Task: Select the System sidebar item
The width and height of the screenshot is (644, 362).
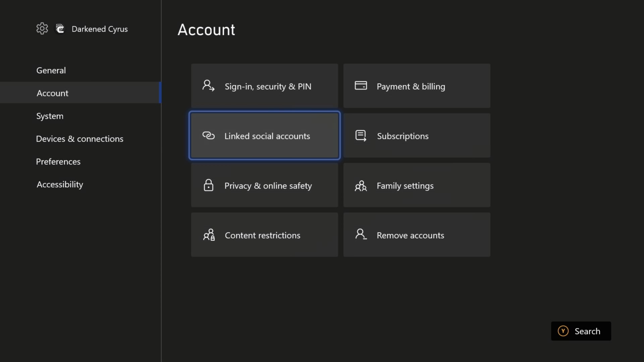Action: coord(50,116)
